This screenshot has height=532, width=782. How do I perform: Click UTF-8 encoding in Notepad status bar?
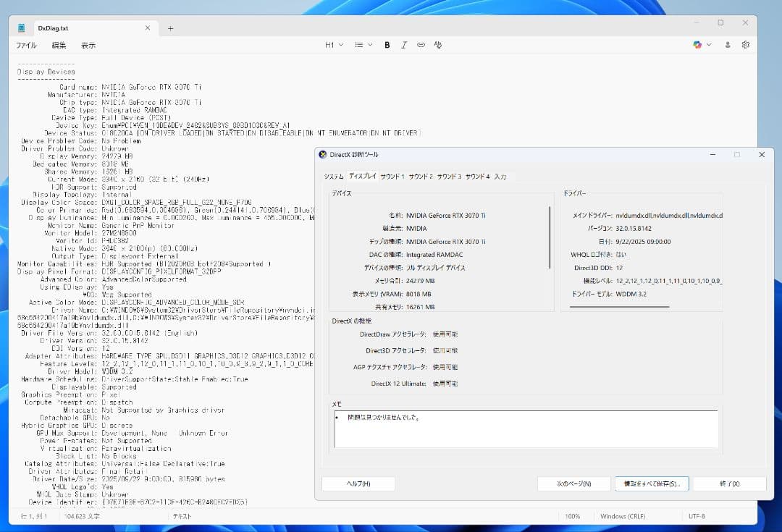(x=697, y=517)
